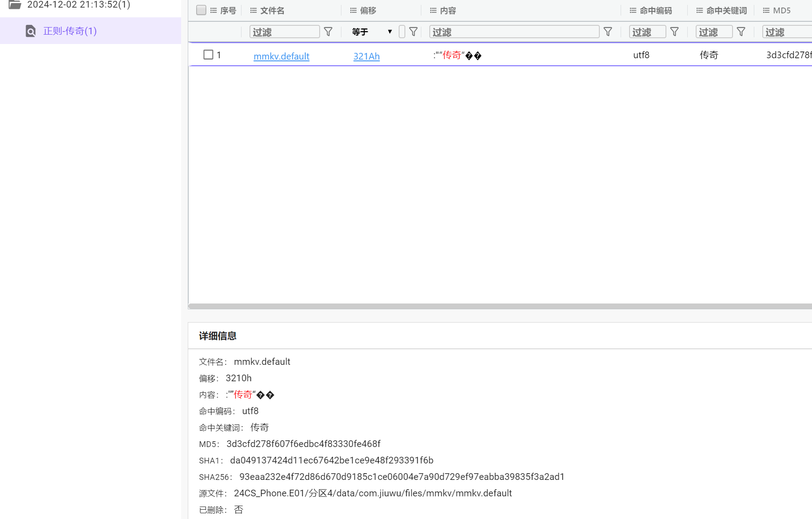812x519 pixels.
Task: Select the 传奇 keyword value in details
Action: [260, 427]
